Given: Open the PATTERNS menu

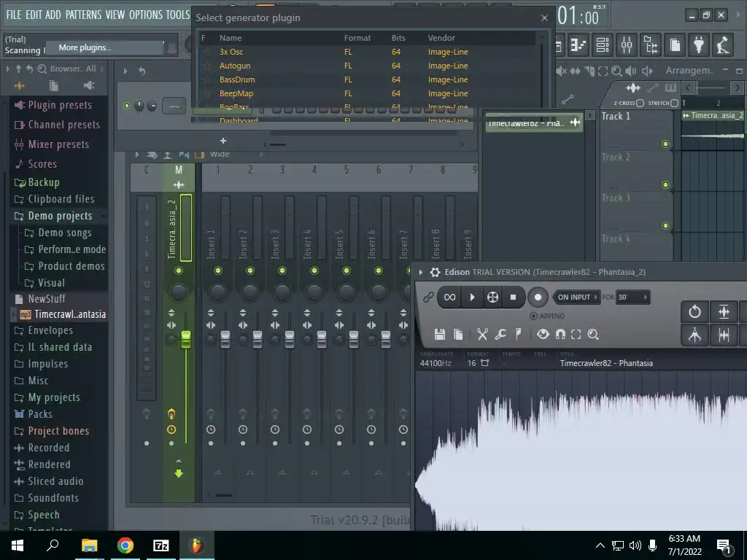Looking at the screenshot, I should coord(83,15).
